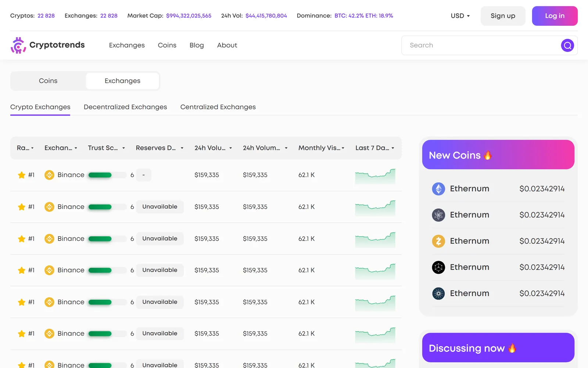Select the Crypto Exchanges tab
This screenshot has width=588, height=368.
40,107
